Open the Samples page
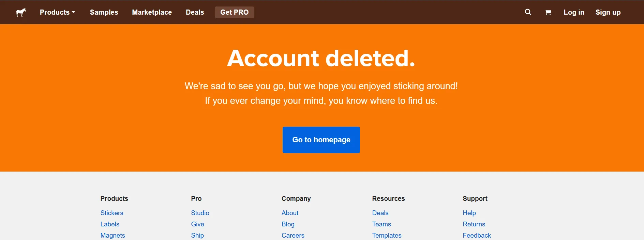The width and height of the screenshot is (644, 240). click(x=104, y=12)
